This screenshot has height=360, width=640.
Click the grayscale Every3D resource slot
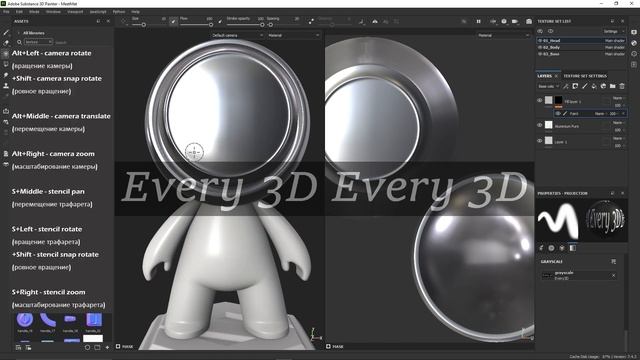(x=579, y=276)
